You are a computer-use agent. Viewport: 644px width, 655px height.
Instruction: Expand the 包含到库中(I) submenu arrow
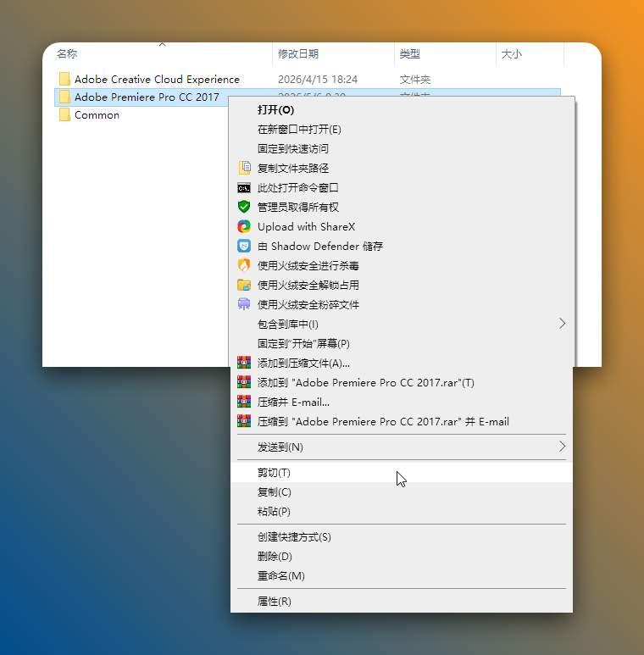(x=562, y=324)
